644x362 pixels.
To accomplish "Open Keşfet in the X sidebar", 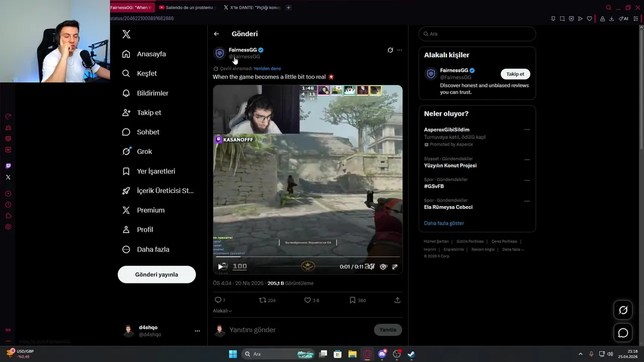I will [140, 73].
